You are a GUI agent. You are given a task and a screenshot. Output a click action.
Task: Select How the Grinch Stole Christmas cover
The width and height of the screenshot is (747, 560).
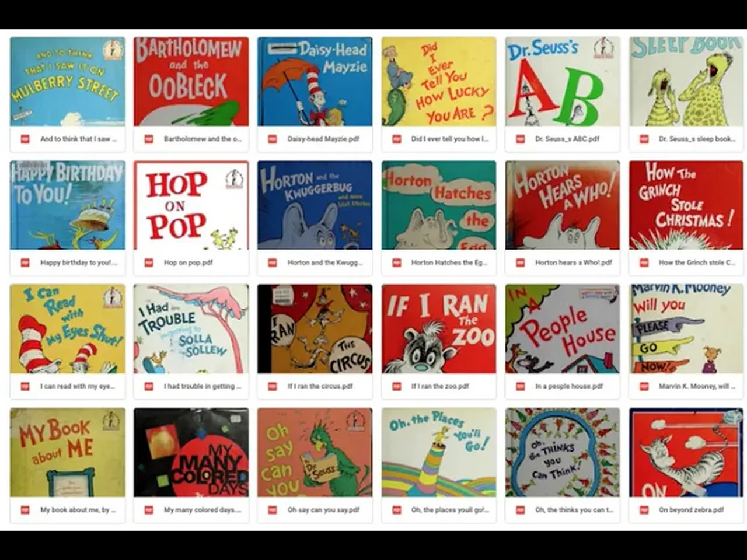click(686, 205)
